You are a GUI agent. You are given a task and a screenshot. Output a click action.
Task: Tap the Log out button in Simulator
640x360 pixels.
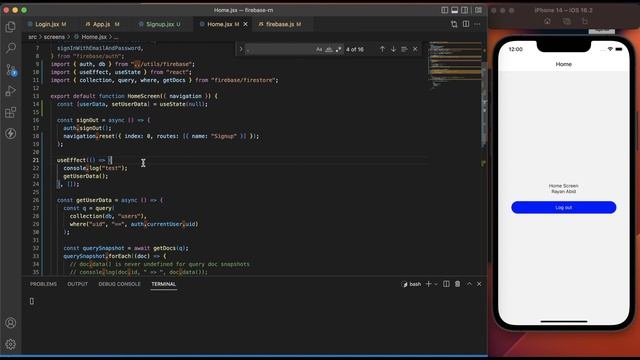click(563, 207)
